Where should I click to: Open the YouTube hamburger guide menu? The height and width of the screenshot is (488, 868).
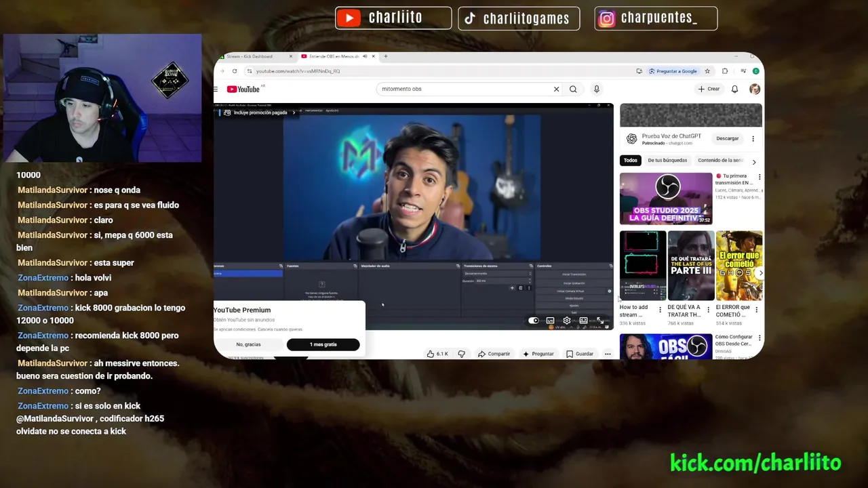(216, 89)
